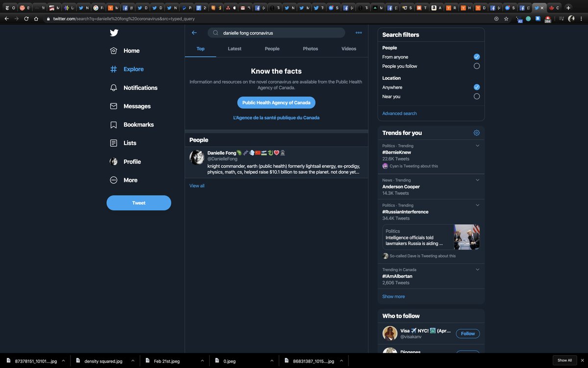Click the Public Health Agency of Canada button
This screenshot has height=368, width=588.
[x=276, y=103]
